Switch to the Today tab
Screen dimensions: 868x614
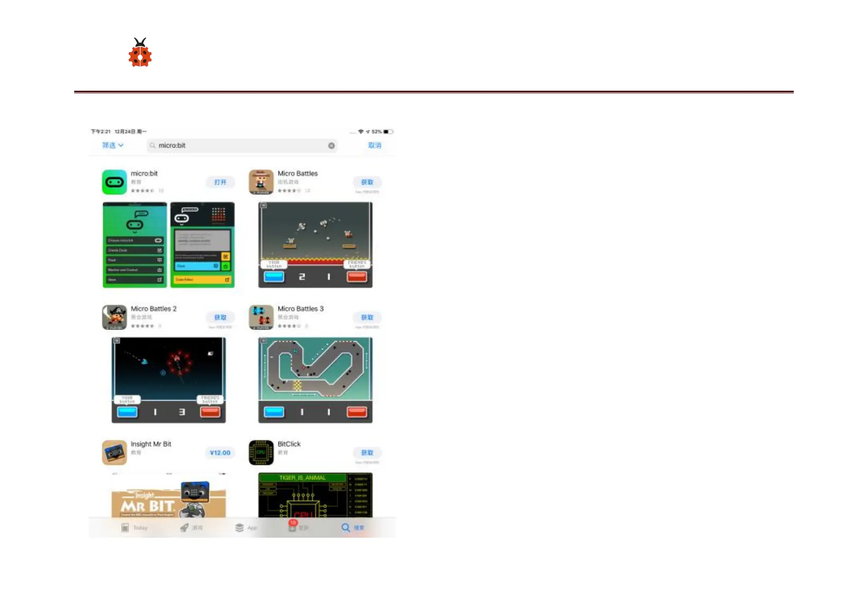point(134,527)
